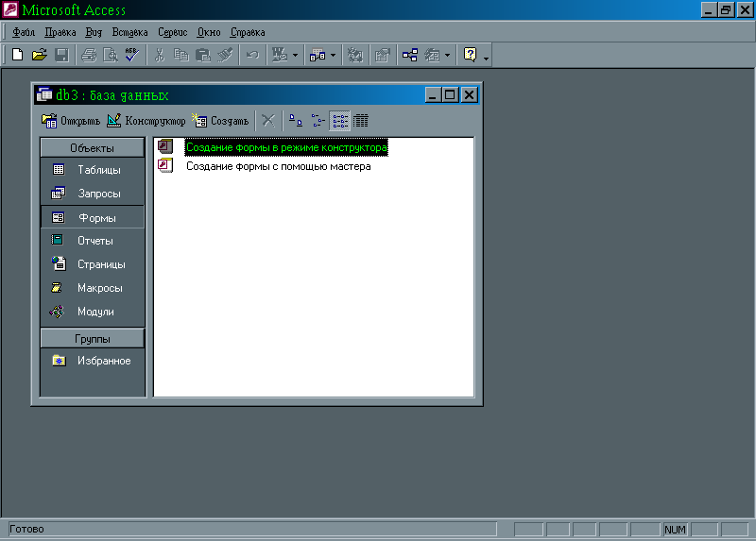The height and width of the screenshot is (541, 756).
Task: Select 'Создание формы в режиме конструктора'
Action: [x=286, y=147]
